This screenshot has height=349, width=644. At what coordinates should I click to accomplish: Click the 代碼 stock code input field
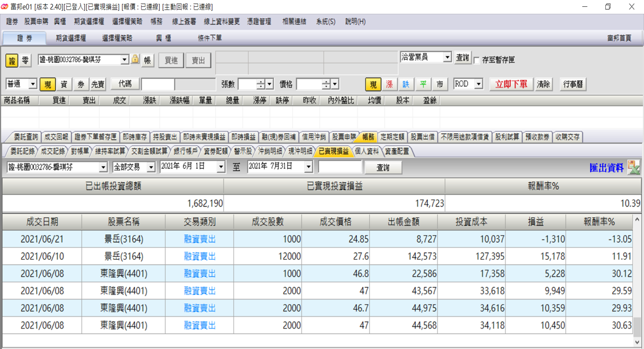[158, 85]
